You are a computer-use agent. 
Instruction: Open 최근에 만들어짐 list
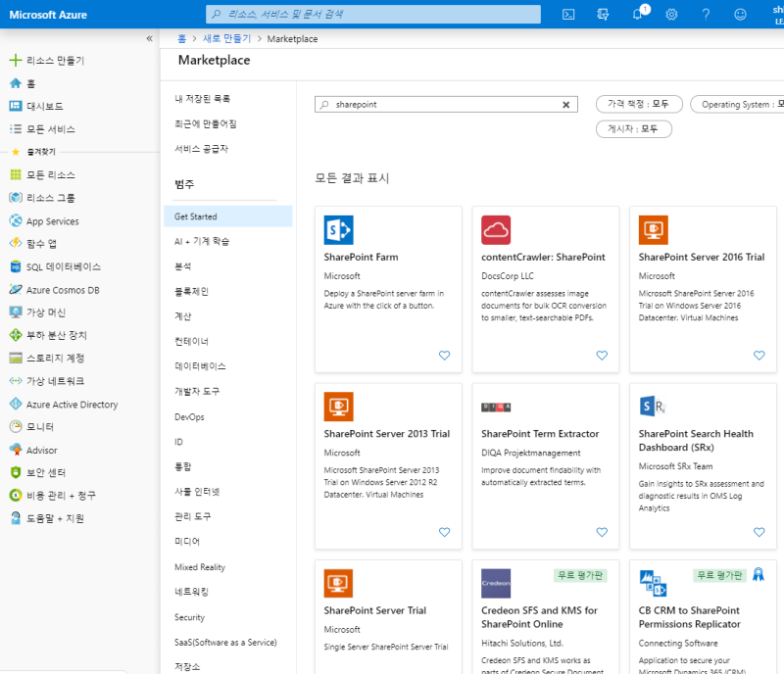tap(206, 123)
